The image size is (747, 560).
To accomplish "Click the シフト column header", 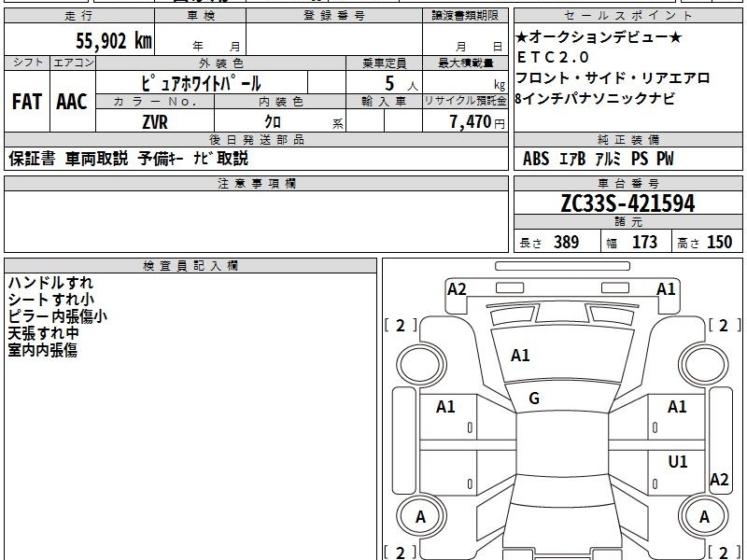I will point(27,63).
